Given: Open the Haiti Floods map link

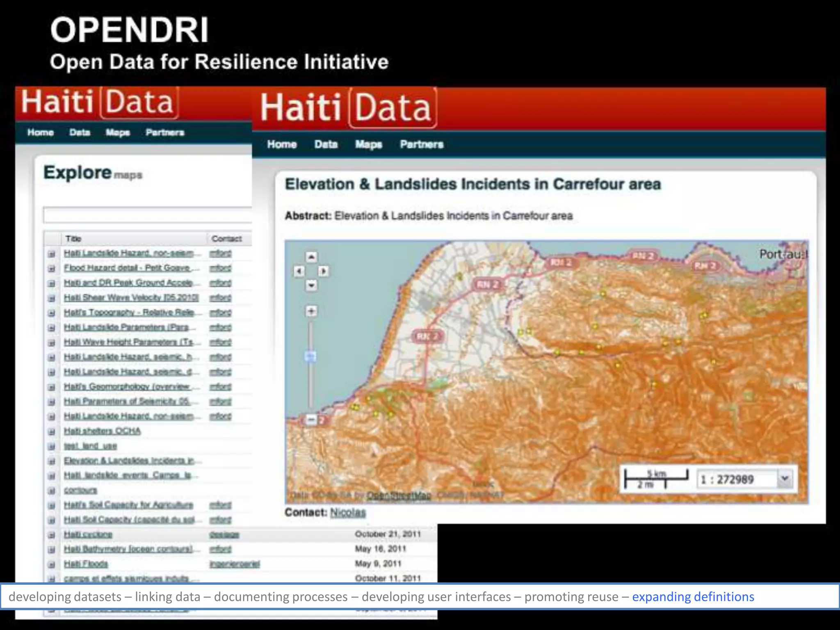Looking at the screenshot, I should [x=86, y=564].
